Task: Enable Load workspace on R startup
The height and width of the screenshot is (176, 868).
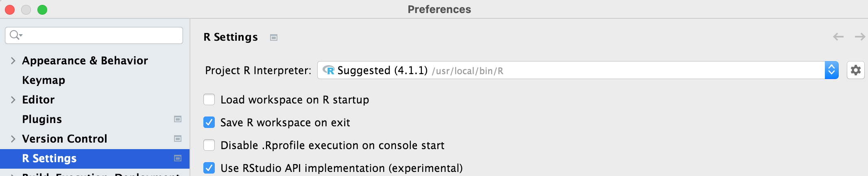Action: pyautogui.click(x=209, y=99)
